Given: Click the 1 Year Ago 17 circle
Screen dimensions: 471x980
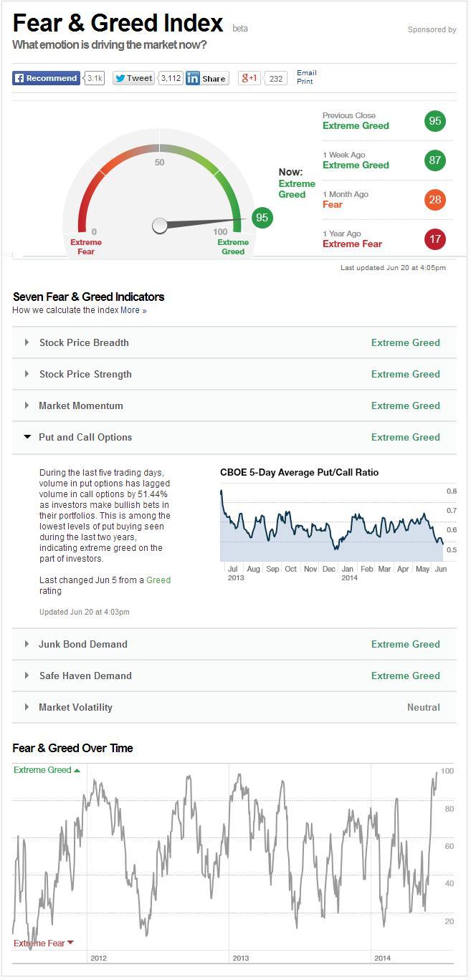Looking at the screenshot, I should click(x=434, y=239).
